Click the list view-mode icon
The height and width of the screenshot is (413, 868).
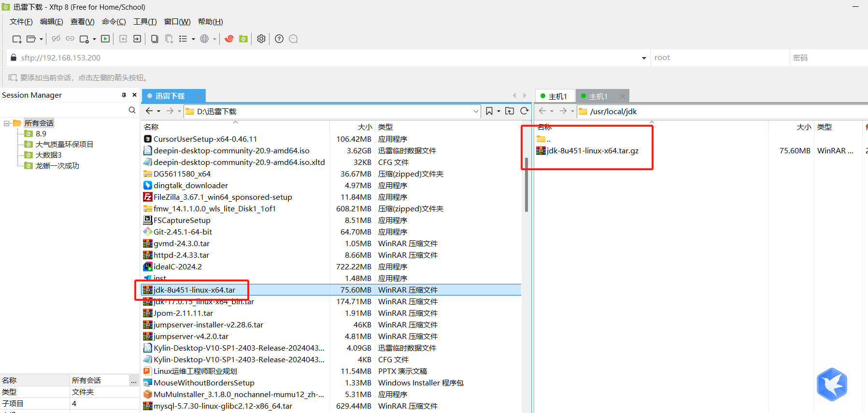click(183, 39)
